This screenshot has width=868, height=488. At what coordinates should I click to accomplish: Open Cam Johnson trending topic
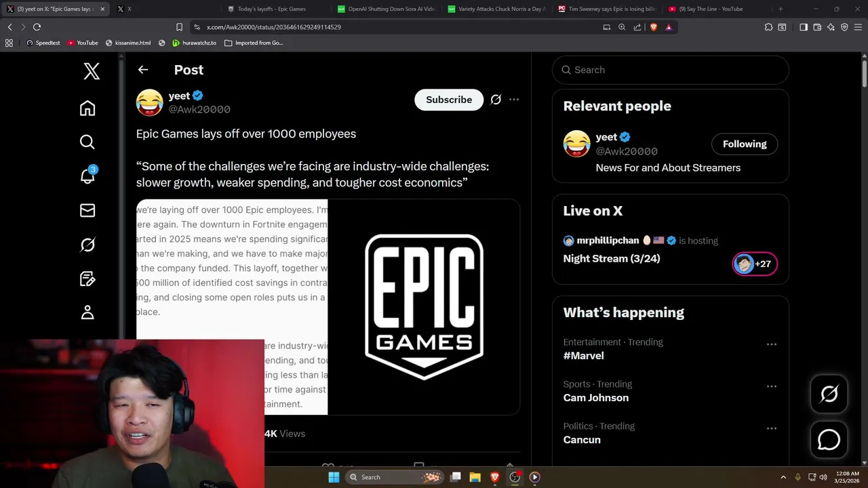[596, 398]
